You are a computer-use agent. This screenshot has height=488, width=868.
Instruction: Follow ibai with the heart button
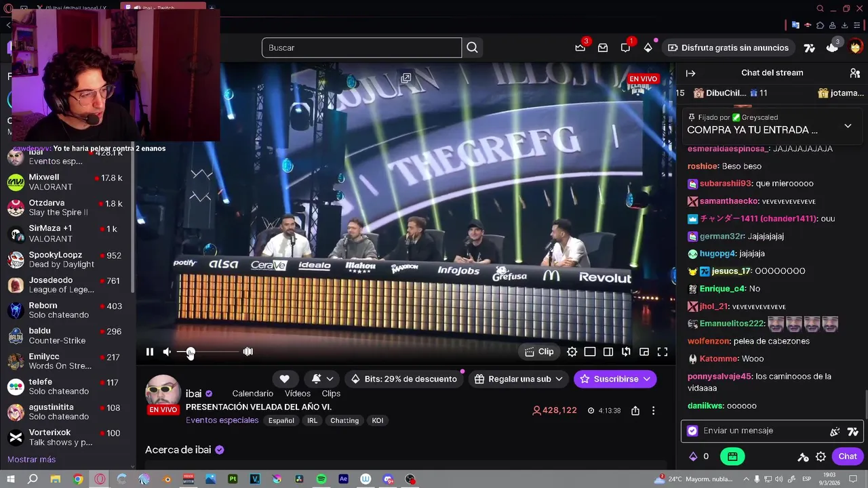click(x=285, y=379)
